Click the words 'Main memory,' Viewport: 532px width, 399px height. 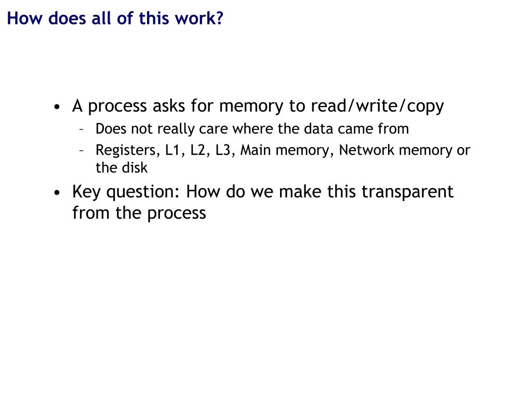tap(287, 150)
